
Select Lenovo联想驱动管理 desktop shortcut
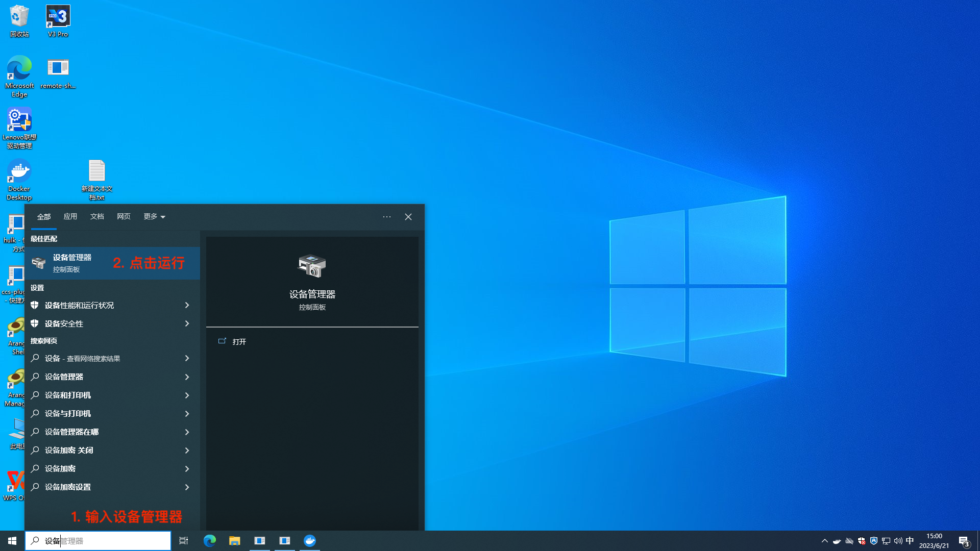pyautogui.click(x=19, y=128)
